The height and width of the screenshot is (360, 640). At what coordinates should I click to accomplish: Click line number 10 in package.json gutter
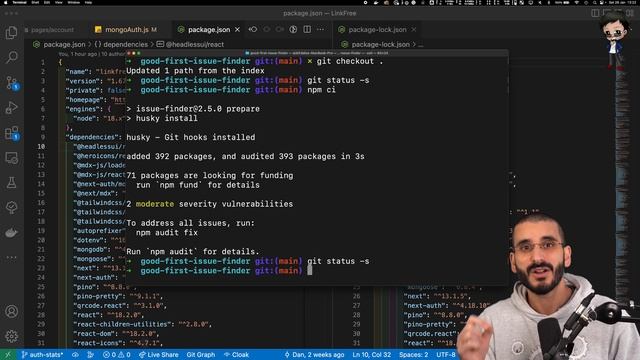click(41, 147)
